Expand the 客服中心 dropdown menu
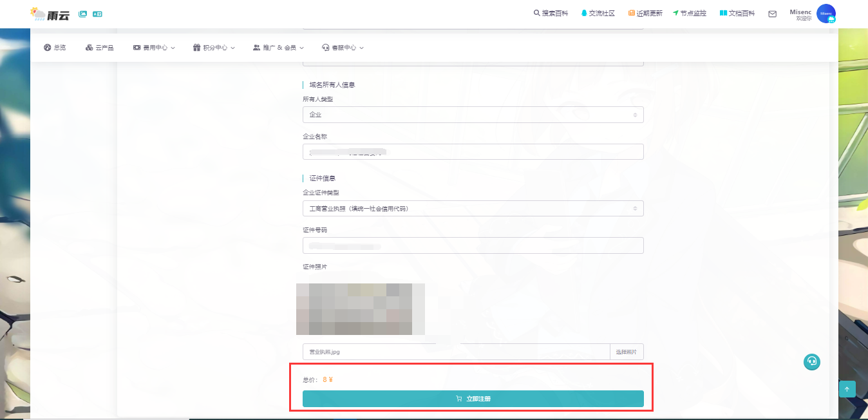 point(343,48)
